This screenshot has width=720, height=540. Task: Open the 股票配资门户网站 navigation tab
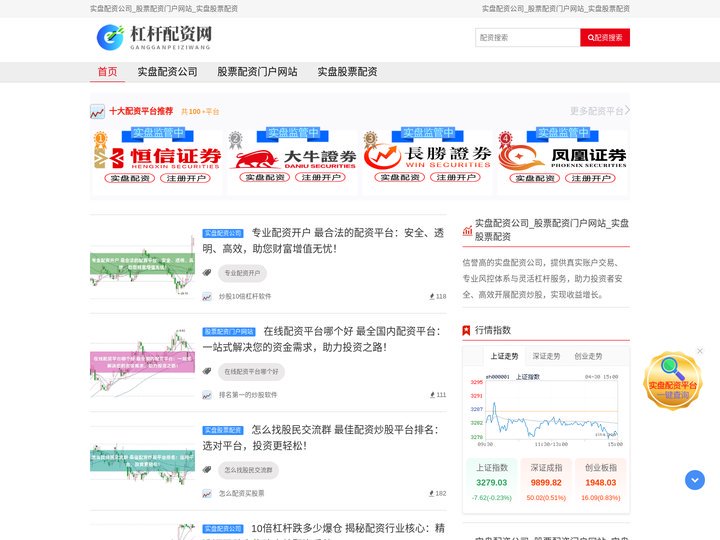(x=257, y=72)
